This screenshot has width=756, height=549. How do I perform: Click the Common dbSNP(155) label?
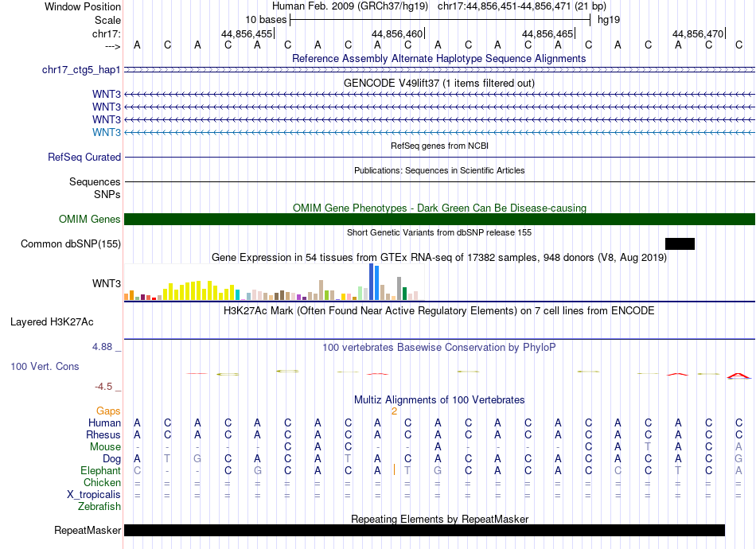point(70,244)
